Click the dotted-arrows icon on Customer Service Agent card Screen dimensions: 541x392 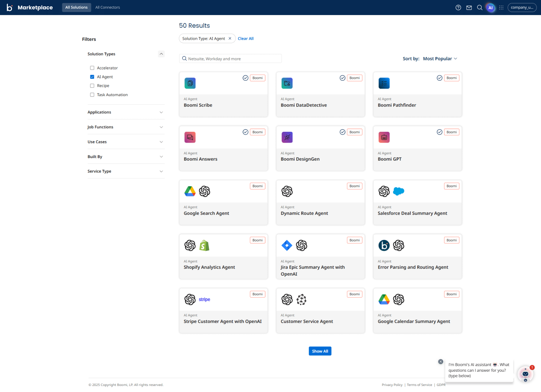[x=301, y=300]
